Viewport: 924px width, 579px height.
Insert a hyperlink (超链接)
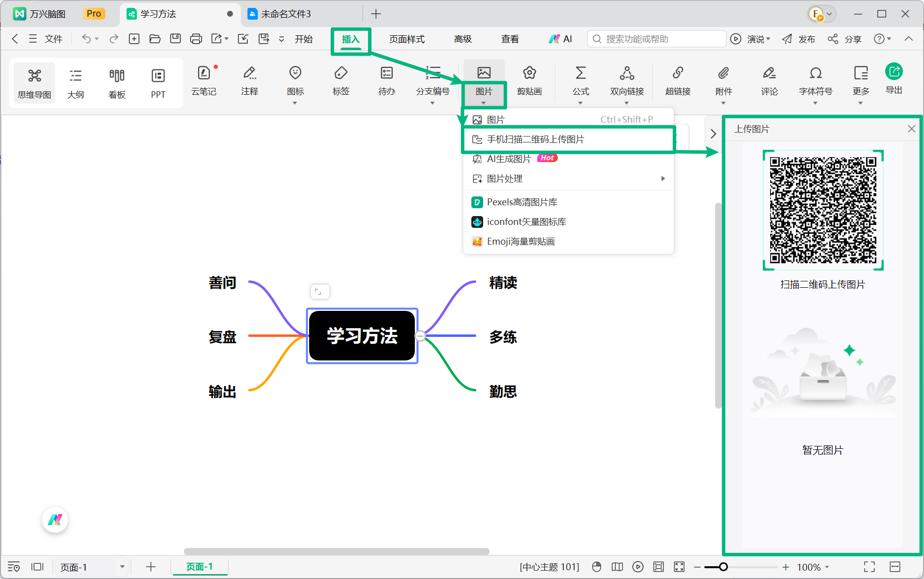[x=678, y=81]
